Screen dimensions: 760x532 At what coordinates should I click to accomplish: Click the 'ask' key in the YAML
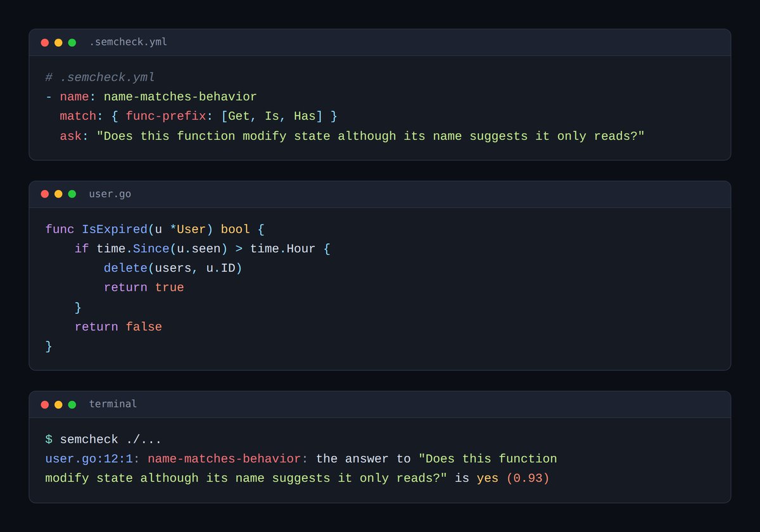click(70, 136)
